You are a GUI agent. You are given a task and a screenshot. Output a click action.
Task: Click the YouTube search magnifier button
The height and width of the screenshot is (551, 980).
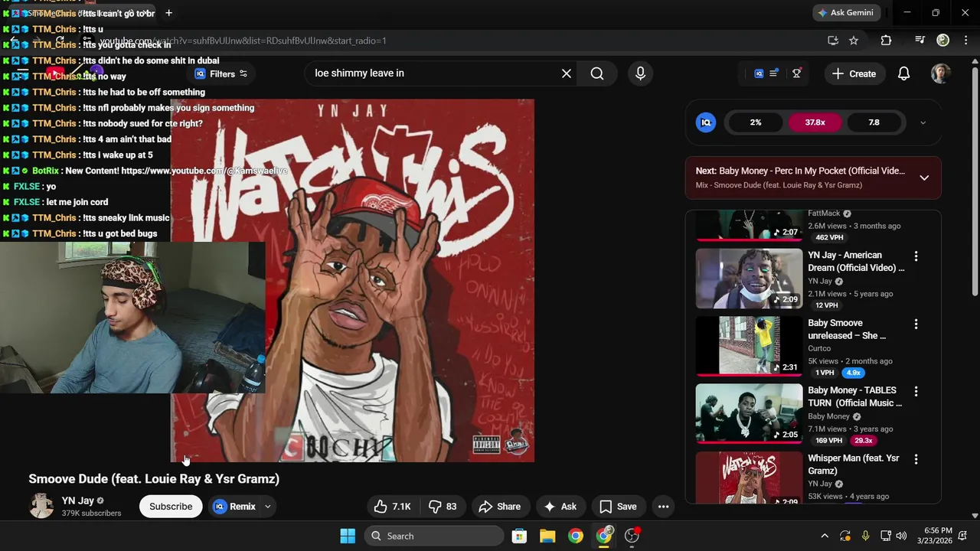(x=597, y=73)
